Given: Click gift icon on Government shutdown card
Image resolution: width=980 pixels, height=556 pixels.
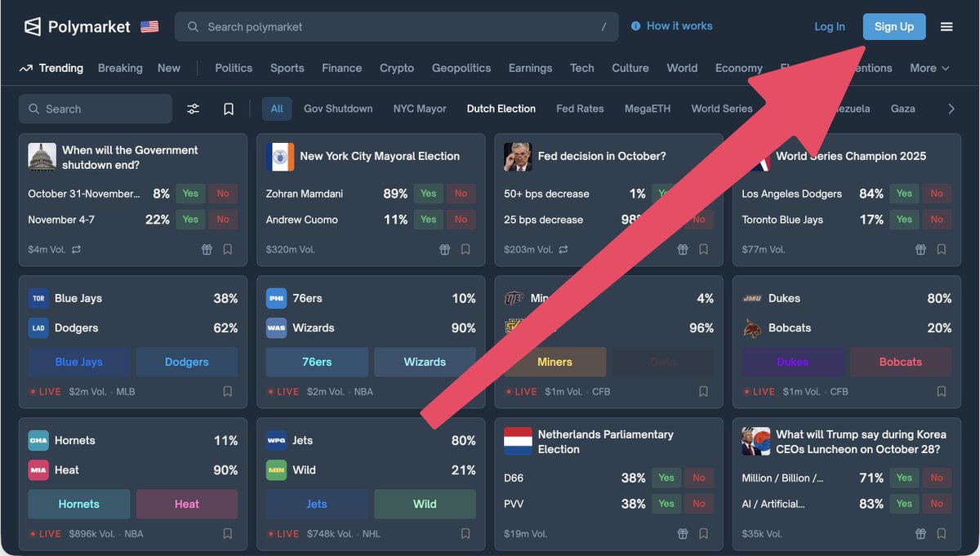Looking at the screenshot, I should [207, 250].
